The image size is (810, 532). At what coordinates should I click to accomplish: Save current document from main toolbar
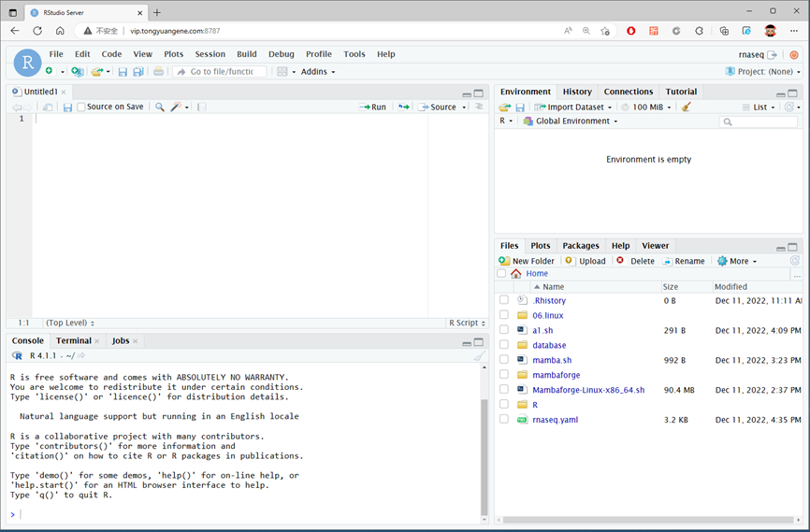(x=123, y=72)
